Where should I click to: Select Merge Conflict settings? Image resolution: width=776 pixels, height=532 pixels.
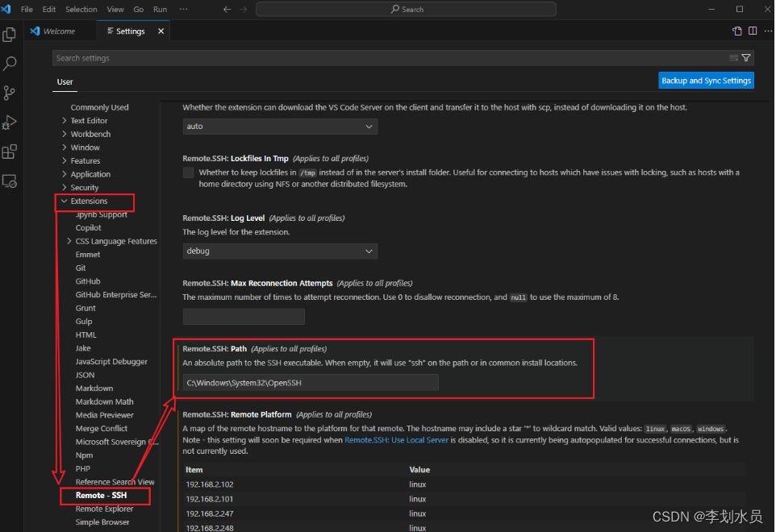102,429
